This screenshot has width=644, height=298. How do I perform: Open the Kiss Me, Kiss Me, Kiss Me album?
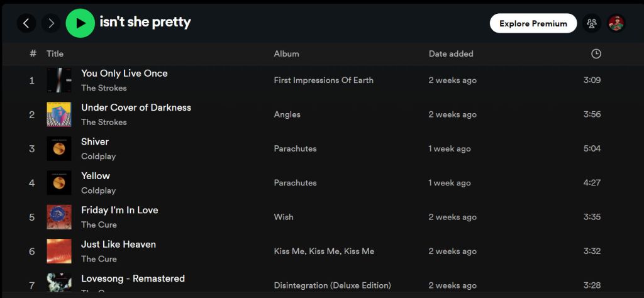(x=324, y=251)
